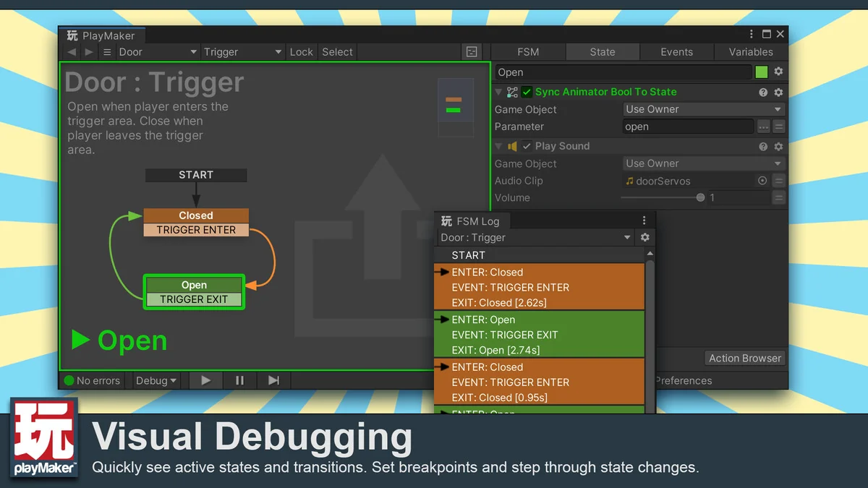Open help for the Play Sound action
Image resolution: width=868 pixels, height=488 pixels.
763,147
